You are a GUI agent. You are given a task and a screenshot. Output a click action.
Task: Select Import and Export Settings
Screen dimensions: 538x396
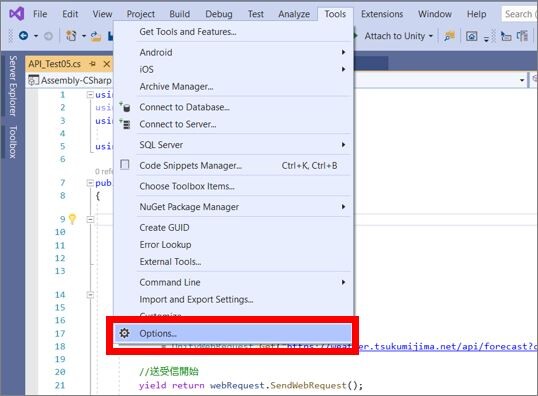(x=233, y=300)
